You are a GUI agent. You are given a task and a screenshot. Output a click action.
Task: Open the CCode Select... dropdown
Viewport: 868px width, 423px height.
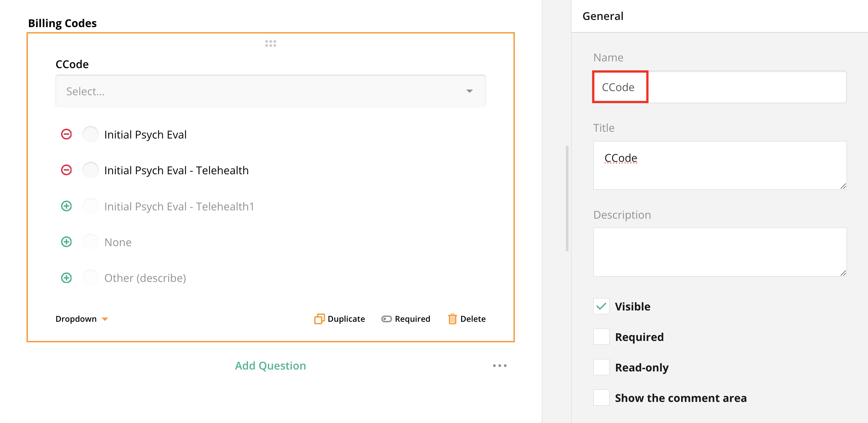[x=270, y=91]
